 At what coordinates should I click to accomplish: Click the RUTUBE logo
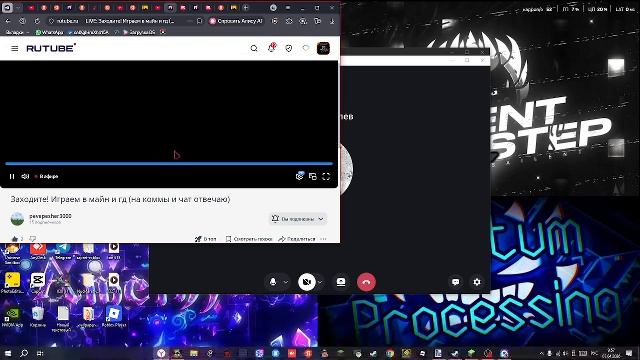(51, 48)
